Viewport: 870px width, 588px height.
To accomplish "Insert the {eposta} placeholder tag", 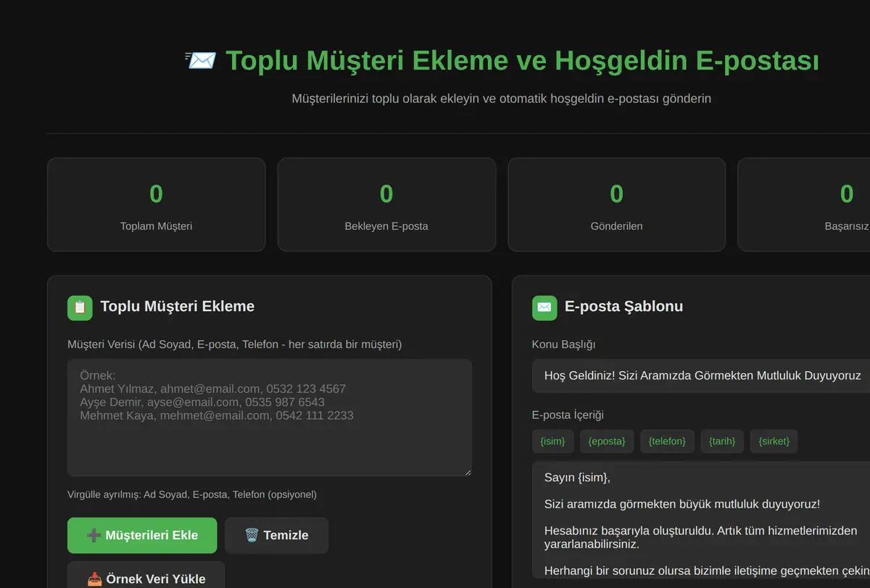I will pos(607,441).
